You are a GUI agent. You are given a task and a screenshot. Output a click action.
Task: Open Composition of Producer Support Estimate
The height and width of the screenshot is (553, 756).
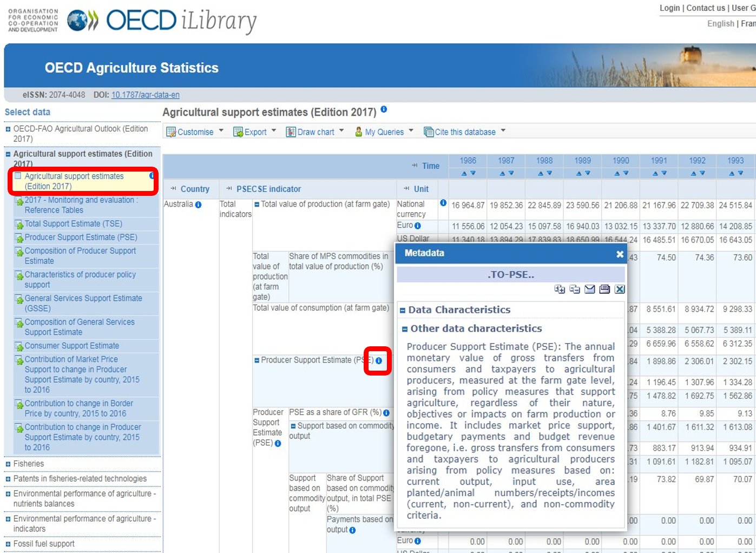coord(80,255)
